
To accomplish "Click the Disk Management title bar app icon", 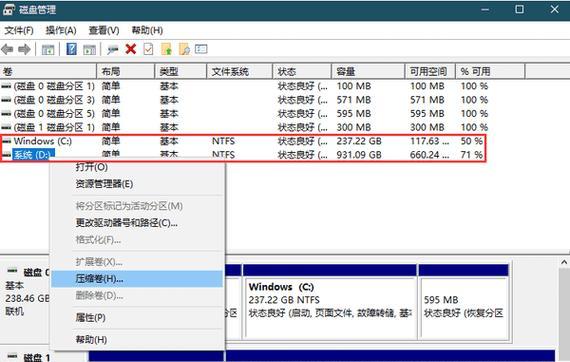I will [9, 9].
